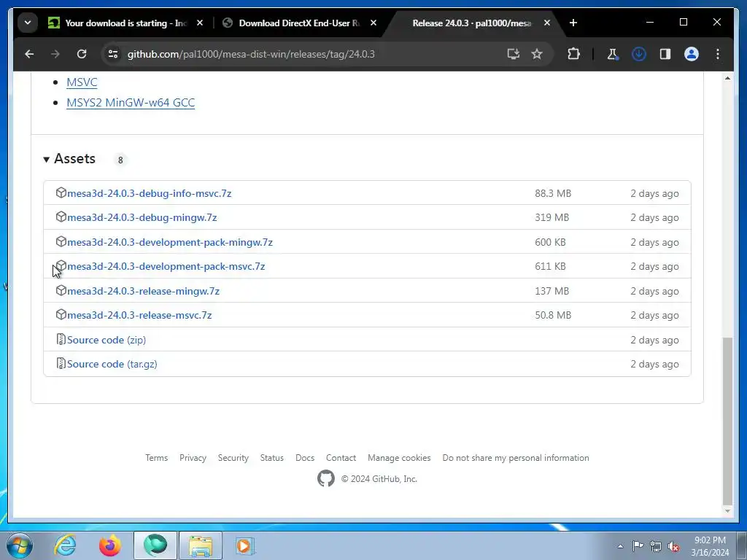
Task: Open the Extensions puzzle icon
Action: click(573, 54)
